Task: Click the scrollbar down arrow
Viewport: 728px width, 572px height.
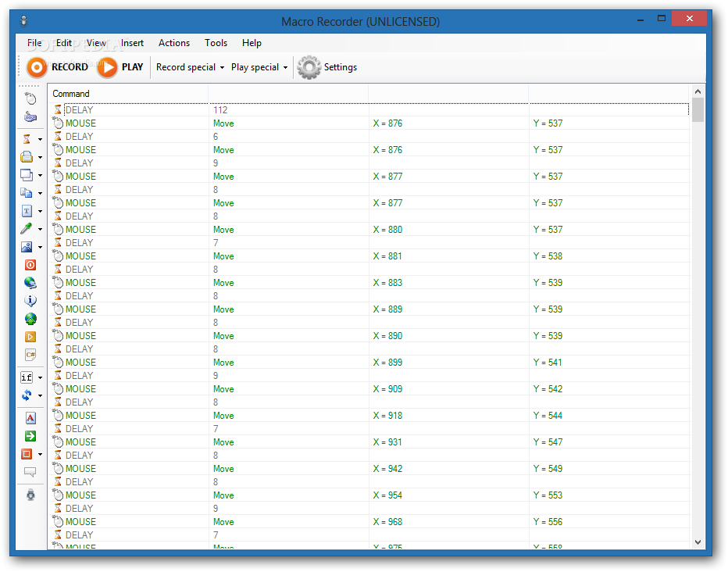Action: pos(698,542)
